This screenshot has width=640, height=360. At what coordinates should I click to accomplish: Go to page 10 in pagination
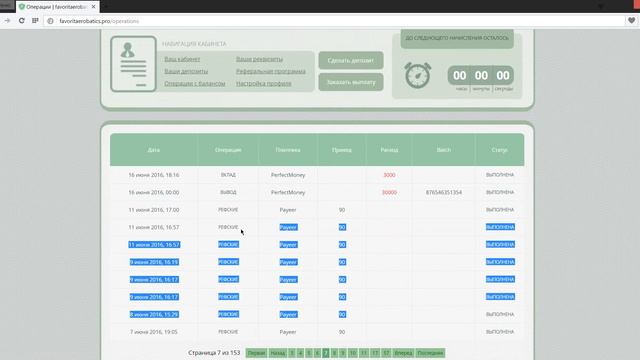coord(353,353)
